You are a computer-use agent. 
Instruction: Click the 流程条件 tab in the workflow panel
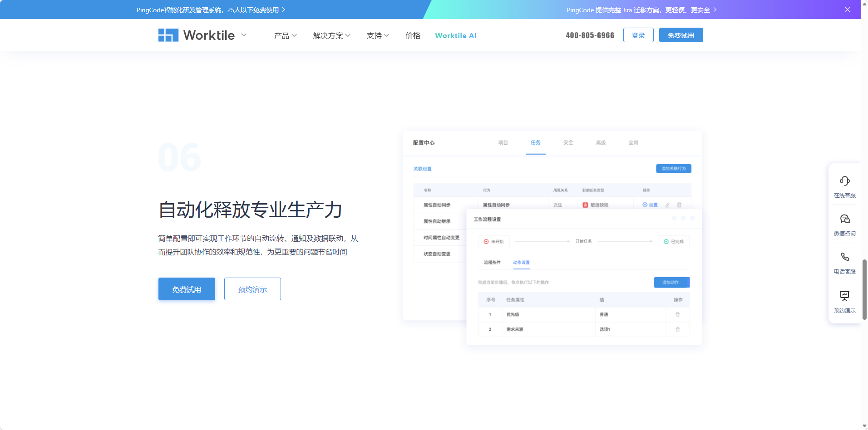(492, 263)
